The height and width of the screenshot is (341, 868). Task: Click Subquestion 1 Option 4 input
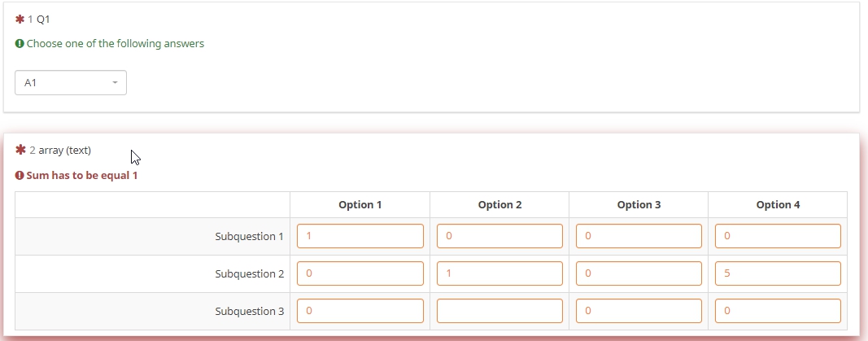778,236
